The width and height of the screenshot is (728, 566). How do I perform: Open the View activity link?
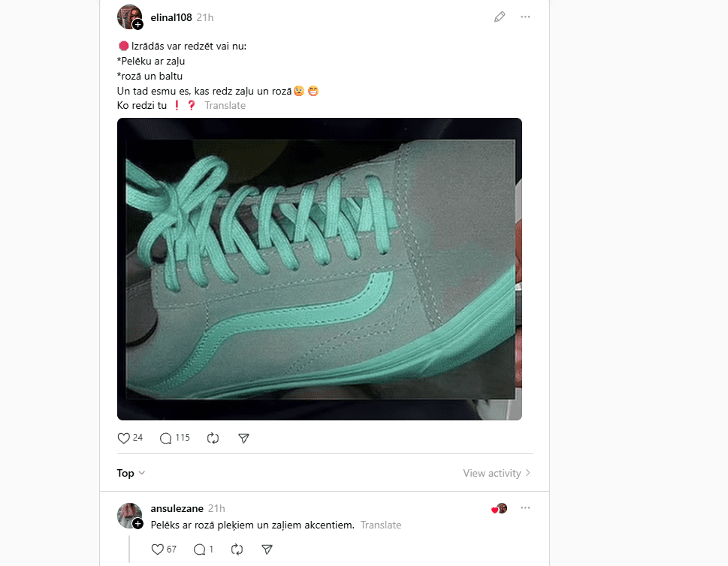tap(497, 473)
